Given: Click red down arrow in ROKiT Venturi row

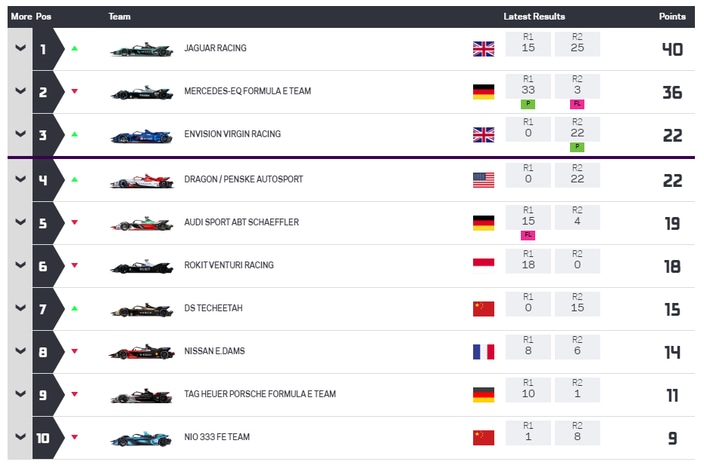Looking at the screenshot, I should [x=75, y=265].
